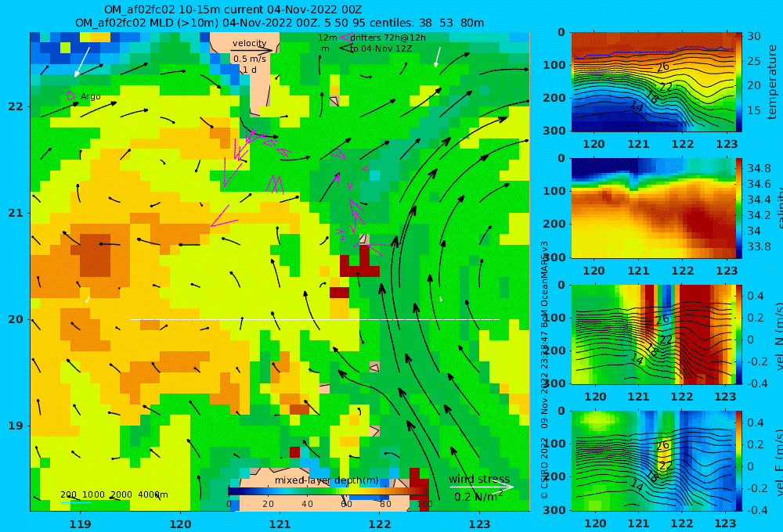Viewport: 783px width, 532px height.
Task: Click the "MLD (>10m)" centiles title line
Action: click(x=280, y=23)
